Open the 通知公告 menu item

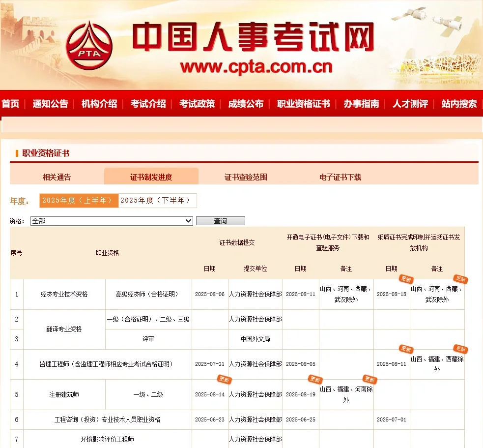(x=51, y=104)
